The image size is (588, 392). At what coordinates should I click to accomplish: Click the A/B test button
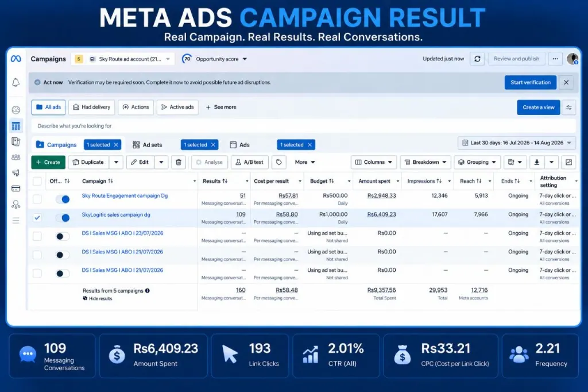[x=250, y=162]
